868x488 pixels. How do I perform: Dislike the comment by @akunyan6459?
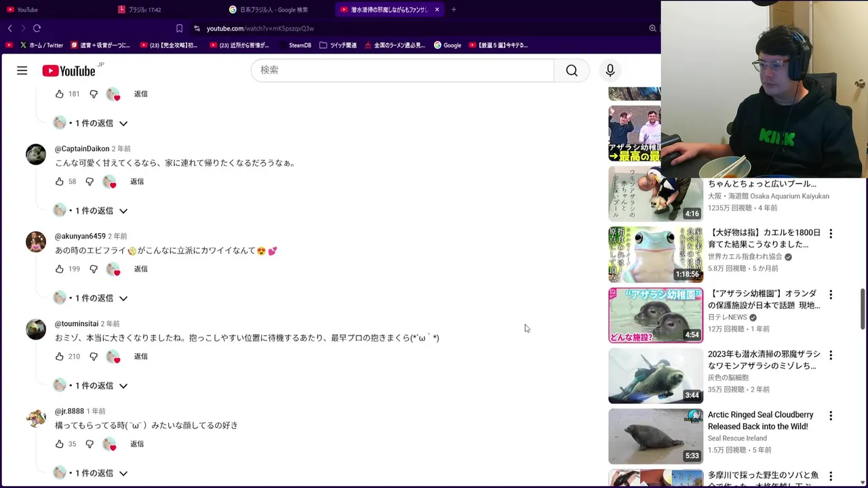pyautogui.click(x=94, y=269)
